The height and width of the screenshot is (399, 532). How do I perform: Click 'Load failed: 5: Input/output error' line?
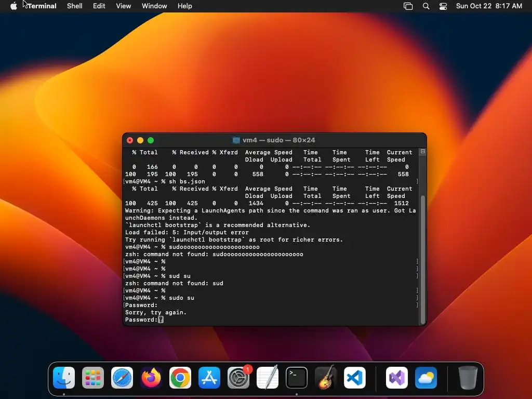click(x=187, y=232)
